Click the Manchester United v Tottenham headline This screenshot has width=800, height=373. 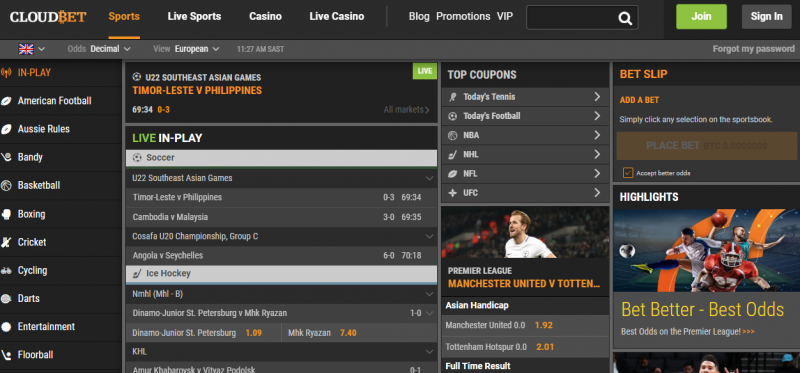point(524,284)
